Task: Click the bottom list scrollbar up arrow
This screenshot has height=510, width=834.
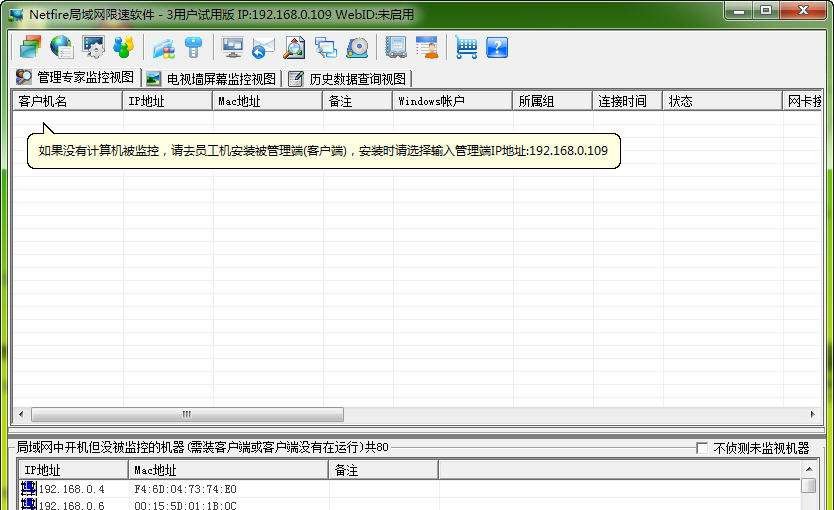Action: pos(808,469)
